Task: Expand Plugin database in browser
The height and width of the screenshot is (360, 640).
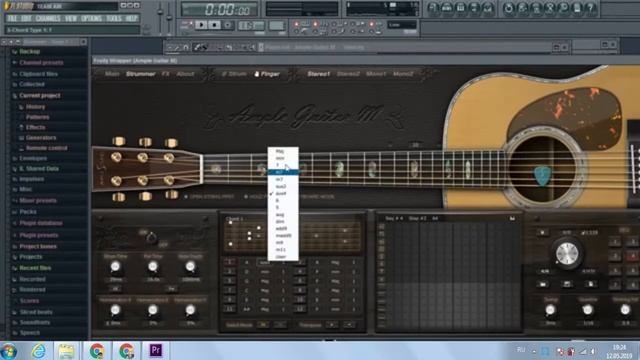Action: [x=41, y=223]
